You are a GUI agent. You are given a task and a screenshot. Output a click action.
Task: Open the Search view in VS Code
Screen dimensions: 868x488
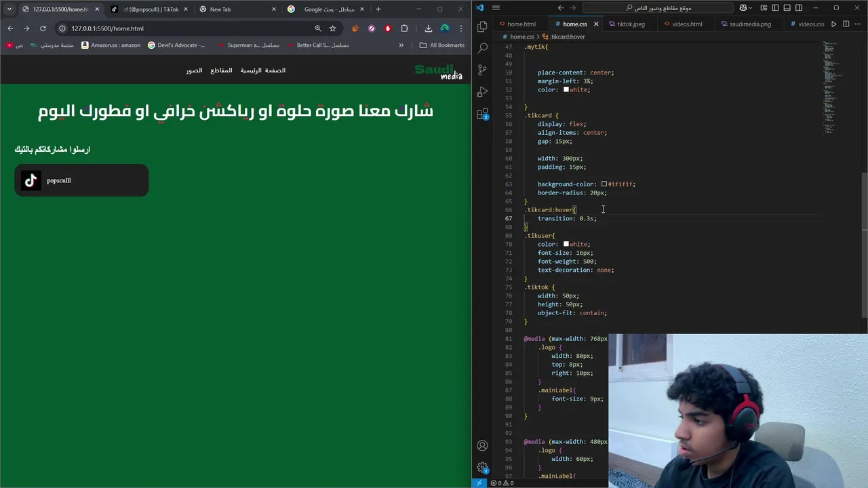coord(482,48)
